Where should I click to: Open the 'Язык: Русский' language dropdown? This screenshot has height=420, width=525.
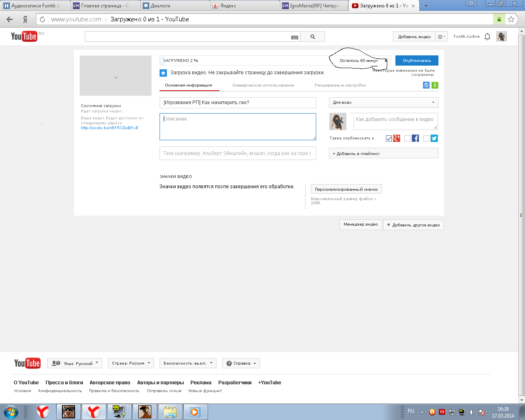(75, 363)
